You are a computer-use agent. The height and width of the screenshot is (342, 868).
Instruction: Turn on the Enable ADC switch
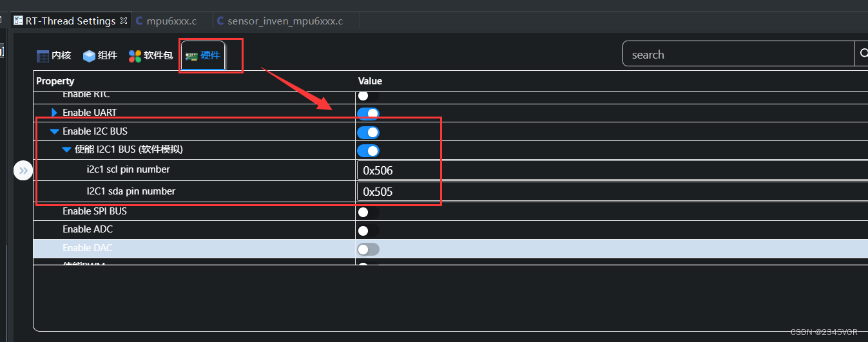pyautogui.click(x=368, y=230)
